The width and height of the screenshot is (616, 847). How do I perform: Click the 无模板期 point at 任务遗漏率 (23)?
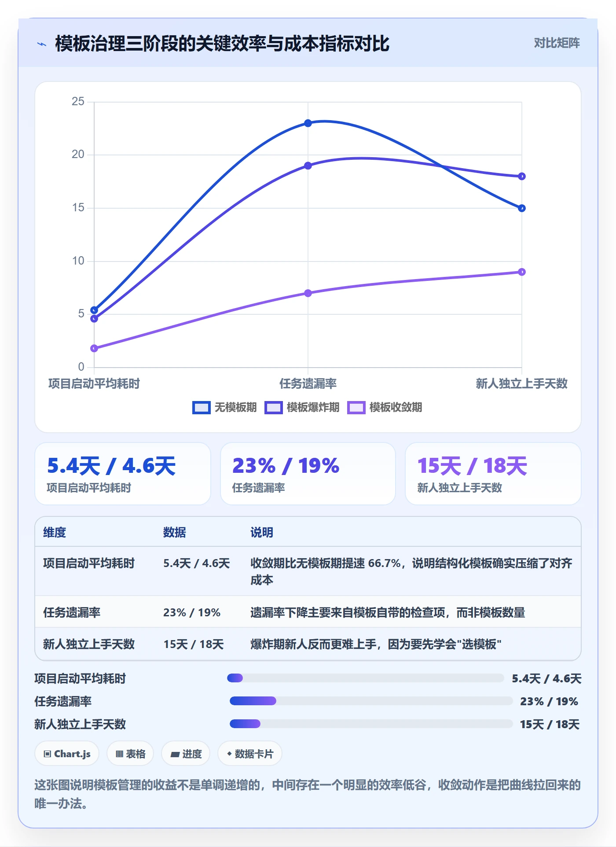tap(308, 123)
